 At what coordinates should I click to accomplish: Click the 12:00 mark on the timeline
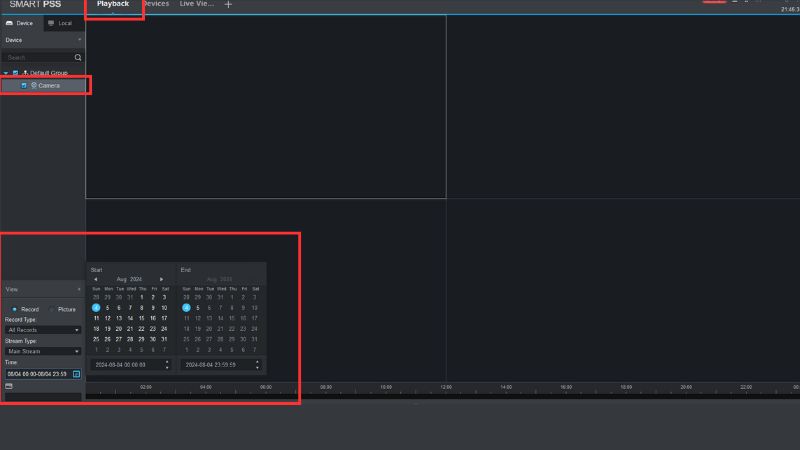(x=446, y=388)
